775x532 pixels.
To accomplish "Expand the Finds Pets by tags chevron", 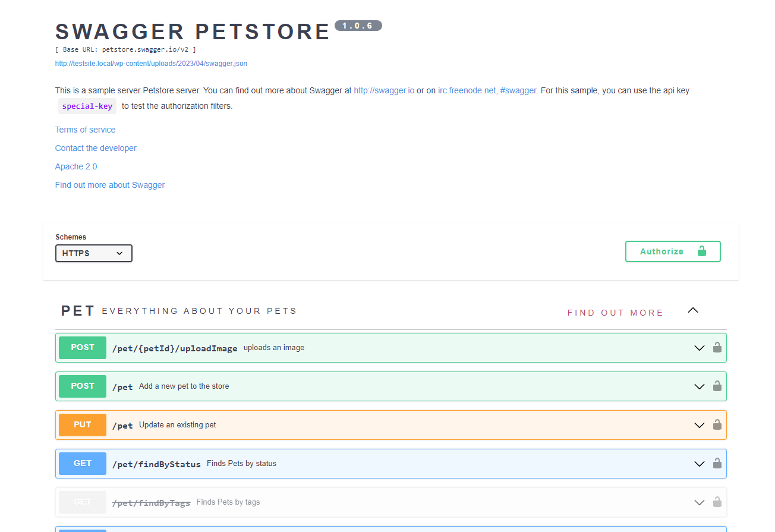I will tap(700, 503).
